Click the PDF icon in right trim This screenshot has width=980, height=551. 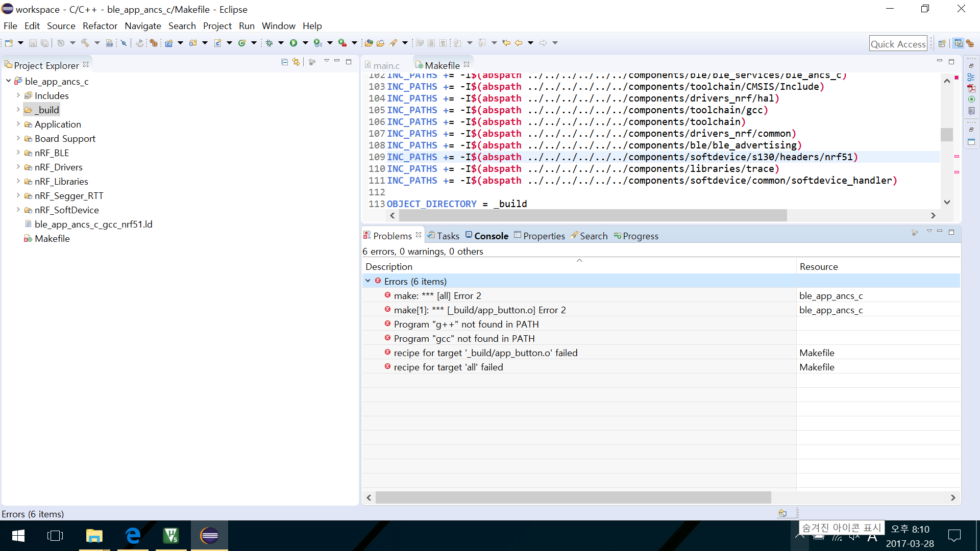point(971,88)
